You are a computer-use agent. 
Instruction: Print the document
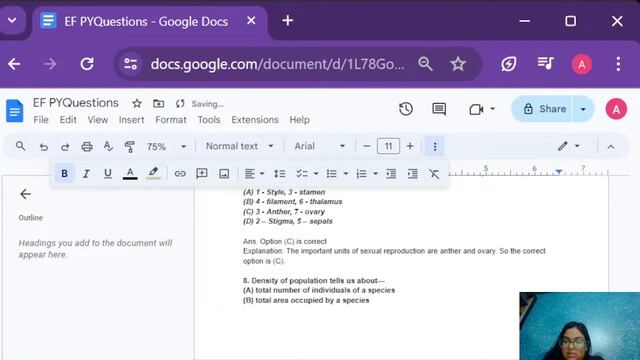click(87, 147)
